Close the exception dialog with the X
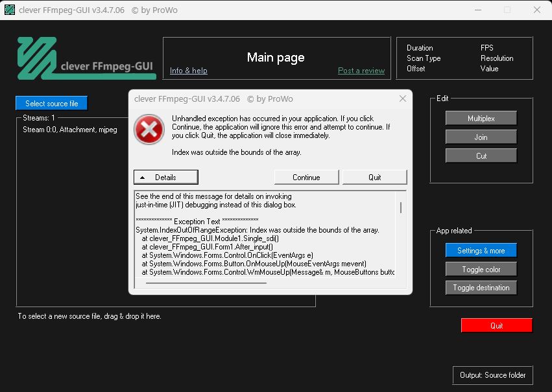Viewport: 552px width, 392px height. point(403,98)
